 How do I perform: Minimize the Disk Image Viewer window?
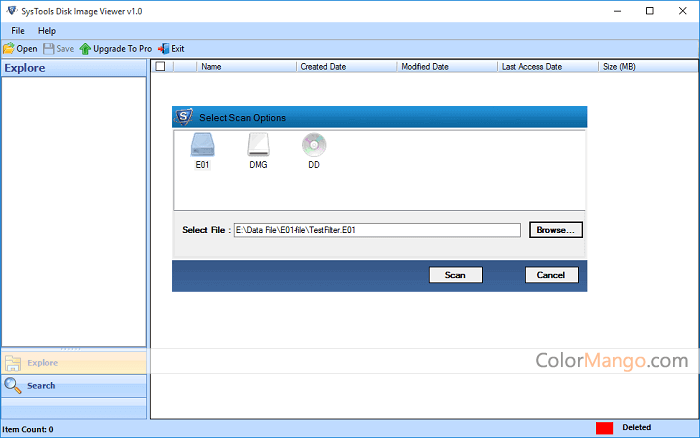(617, 11)
